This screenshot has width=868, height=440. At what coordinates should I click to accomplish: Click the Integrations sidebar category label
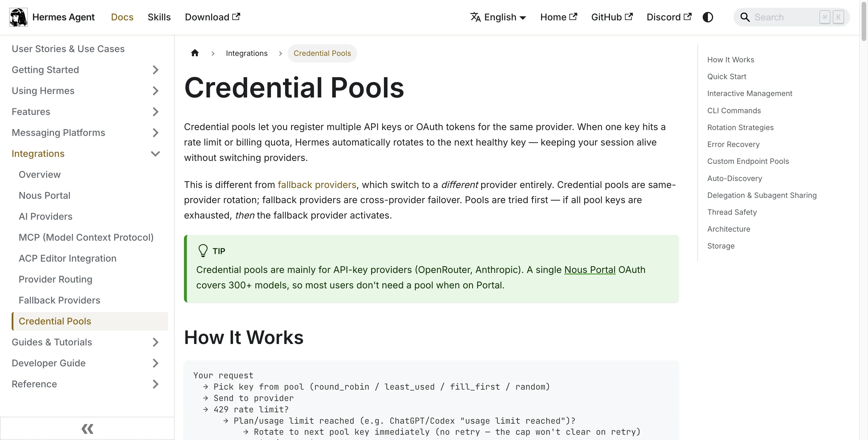(38, 154)
